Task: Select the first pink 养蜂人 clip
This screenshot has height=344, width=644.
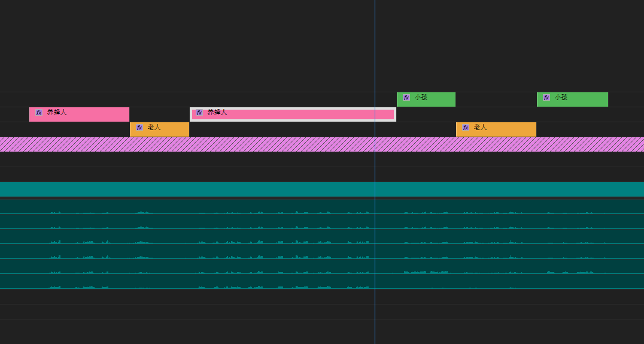Action: point(90,114)
